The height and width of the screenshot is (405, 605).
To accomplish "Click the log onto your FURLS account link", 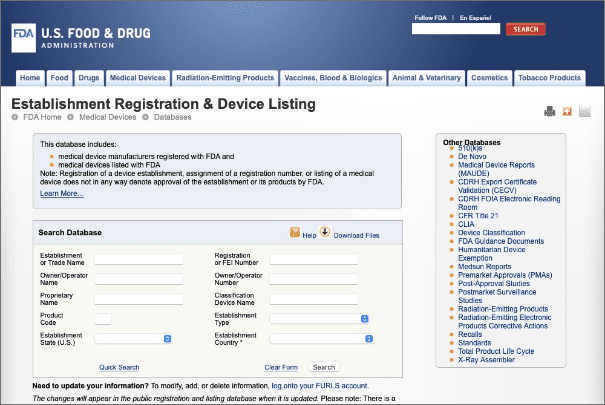I will (x=320, y=386).
